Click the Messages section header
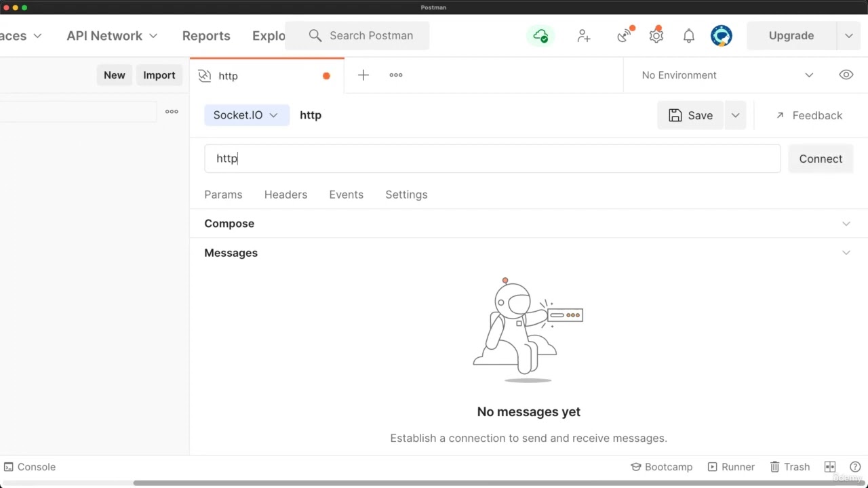Image resolution: width=868 pixels, height=488 pixels. click(231, 253)
